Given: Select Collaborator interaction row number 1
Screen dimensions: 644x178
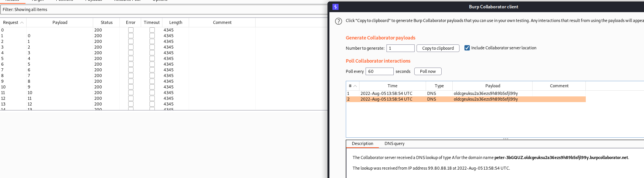Looking at the screenshot, I should point(466,93).
